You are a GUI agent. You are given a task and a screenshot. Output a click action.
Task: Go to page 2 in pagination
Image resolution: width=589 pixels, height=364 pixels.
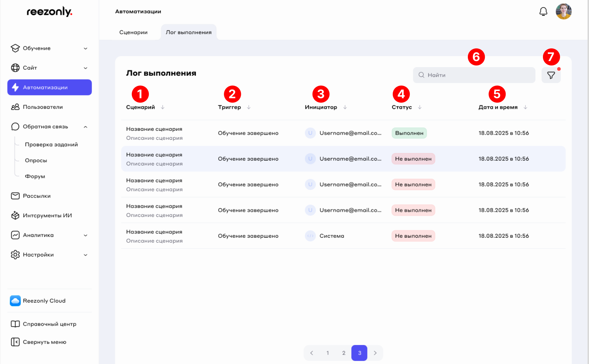(343, 353)
